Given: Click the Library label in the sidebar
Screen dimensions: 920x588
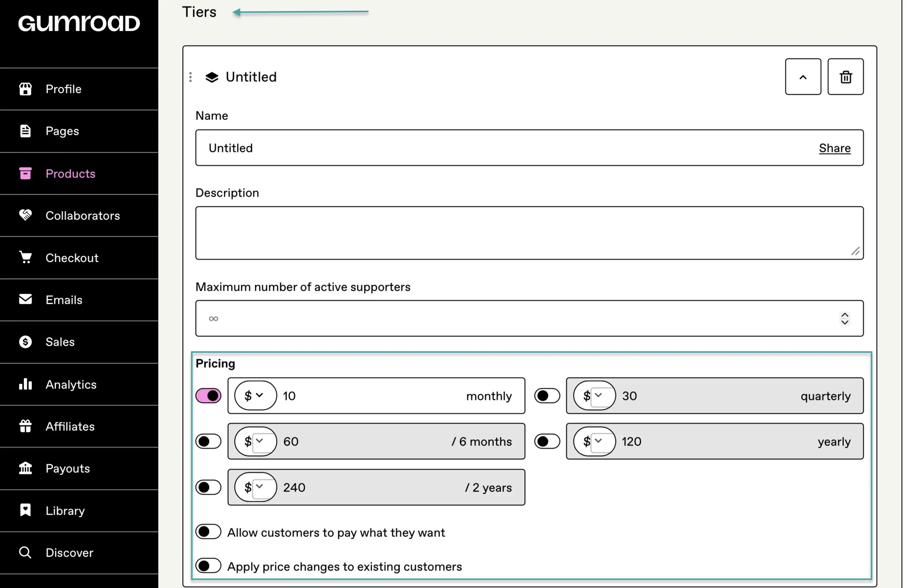Looking at the screenshot, I should (x=65, y=511).
